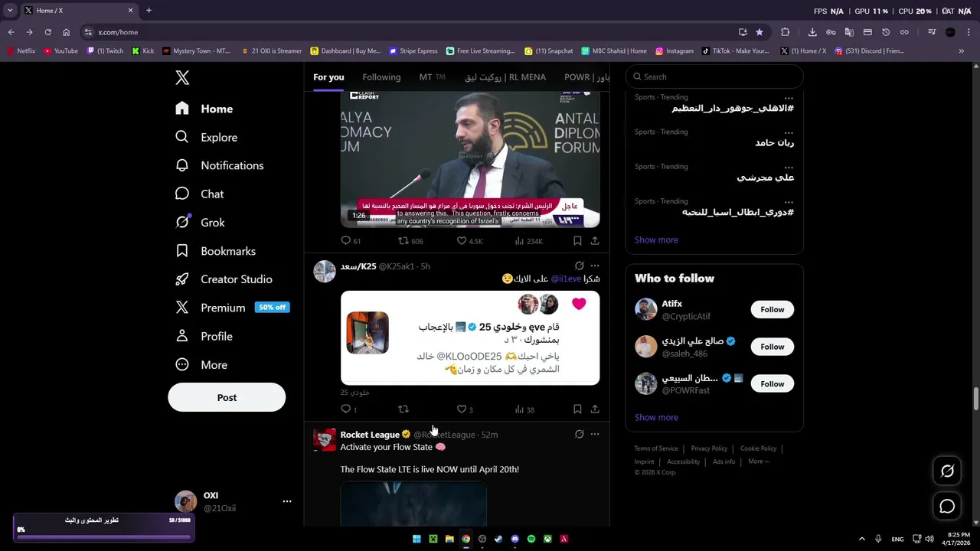Screen dimensions: 980x551
Task: Switch to the For you tab
Action: tap(328, 77)
